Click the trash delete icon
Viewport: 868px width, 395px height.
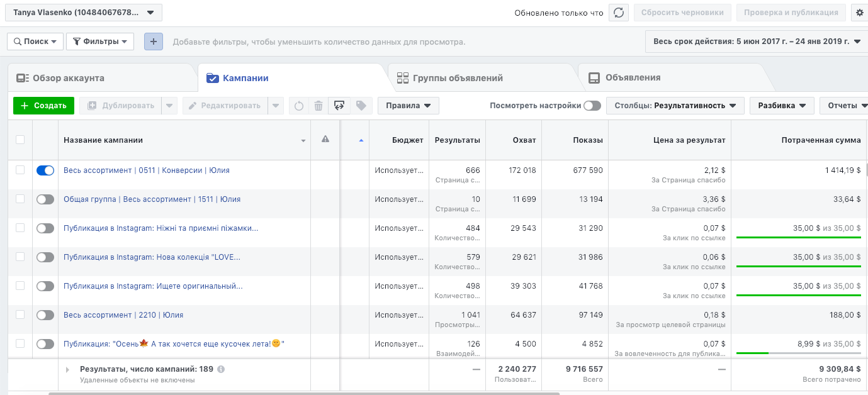(318, 106)
